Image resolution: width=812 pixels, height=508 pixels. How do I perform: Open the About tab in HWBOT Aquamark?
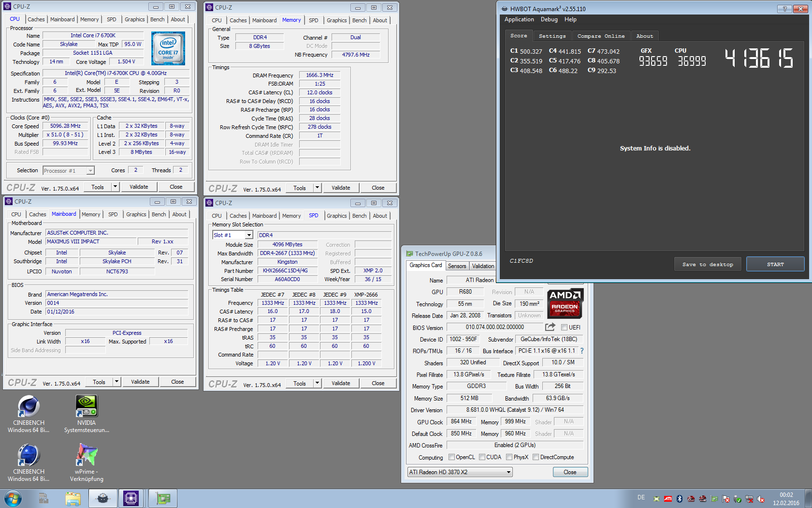pos(644,36)
